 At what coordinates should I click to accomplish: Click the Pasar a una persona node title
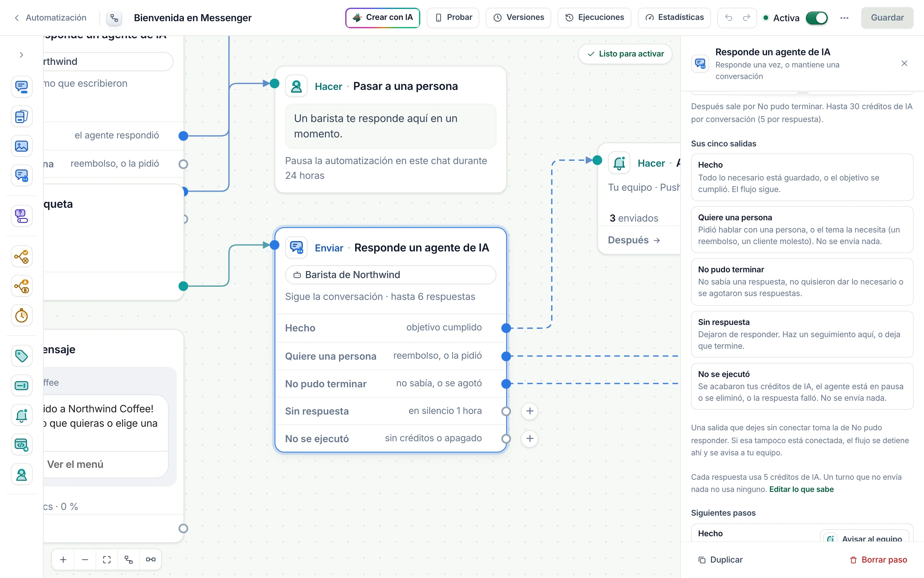coord(406,86)
